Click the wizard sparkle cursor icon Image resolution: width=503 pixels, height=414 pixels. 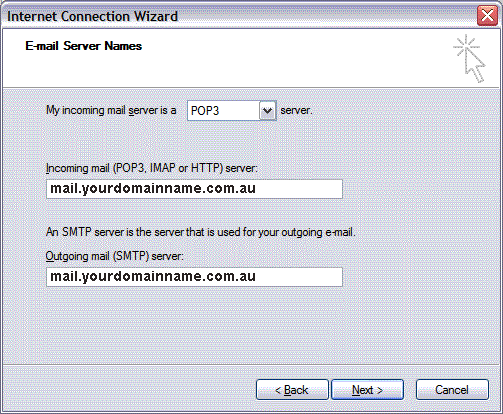pyautogui.click(x=469, y=59)
